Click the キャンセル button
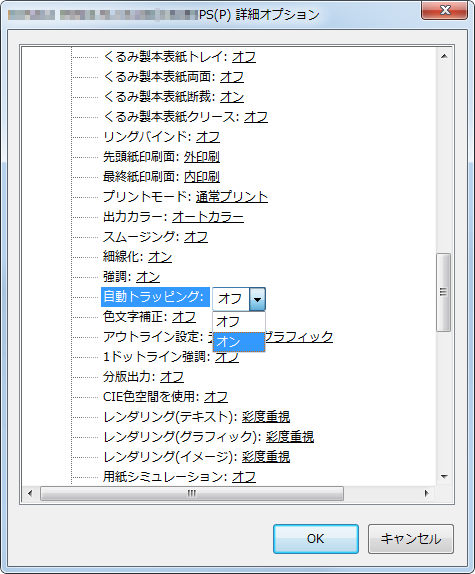475x574 pixels. click(x=411, y=538)
